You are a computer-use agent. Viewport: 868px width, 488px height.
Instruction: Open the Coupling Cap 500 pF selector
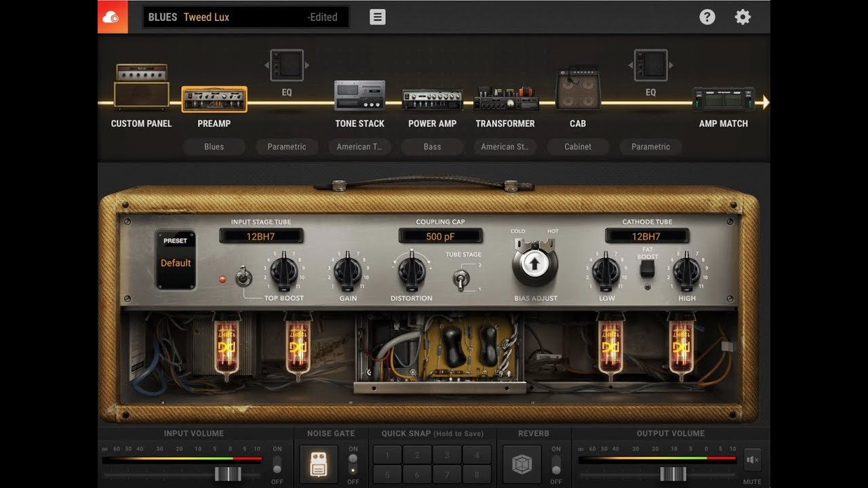coord(441,236)
